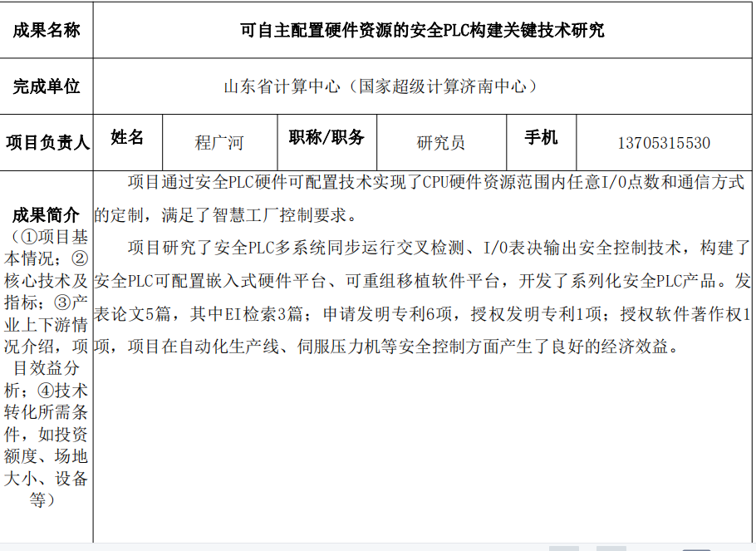Click the ①项目基 line in left column

click(47, 237)
